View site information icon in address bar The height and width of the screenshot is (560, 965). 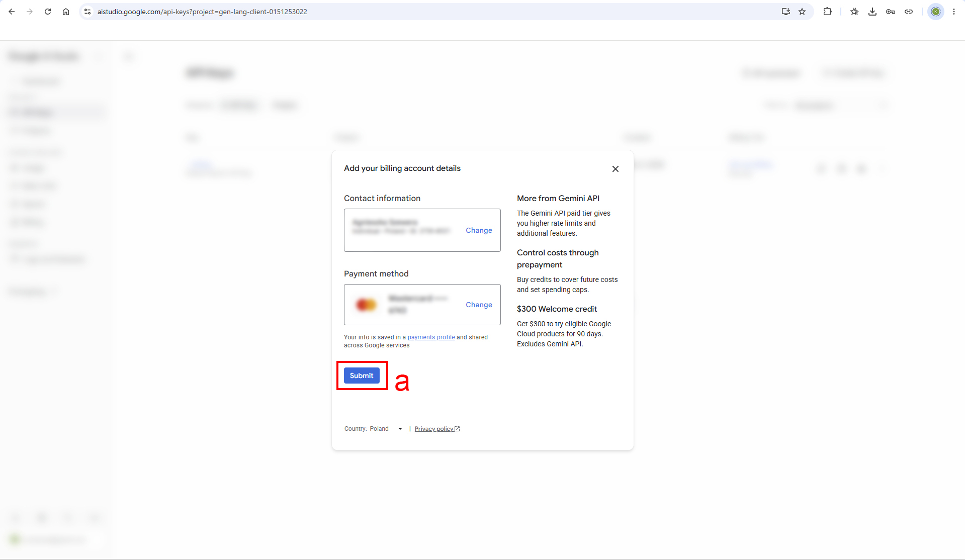coord(87,12)
